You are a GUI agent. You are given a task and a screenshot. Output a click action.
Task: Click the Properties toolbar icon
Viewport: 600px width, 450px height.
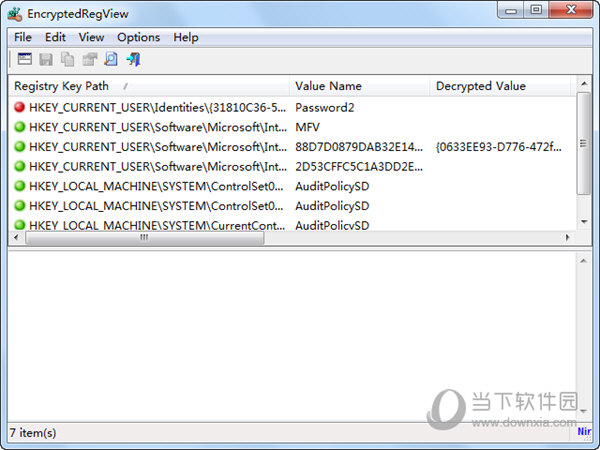[x=90, y=59]
